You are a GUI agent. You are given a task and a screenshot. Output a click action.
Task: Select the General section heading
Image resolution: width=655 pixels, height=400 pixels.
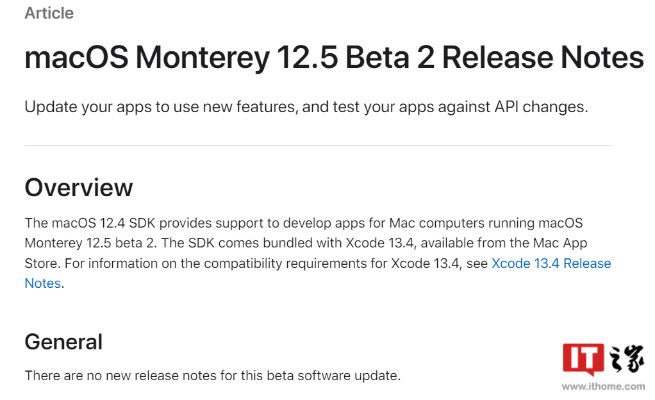(x=63, y=341)
